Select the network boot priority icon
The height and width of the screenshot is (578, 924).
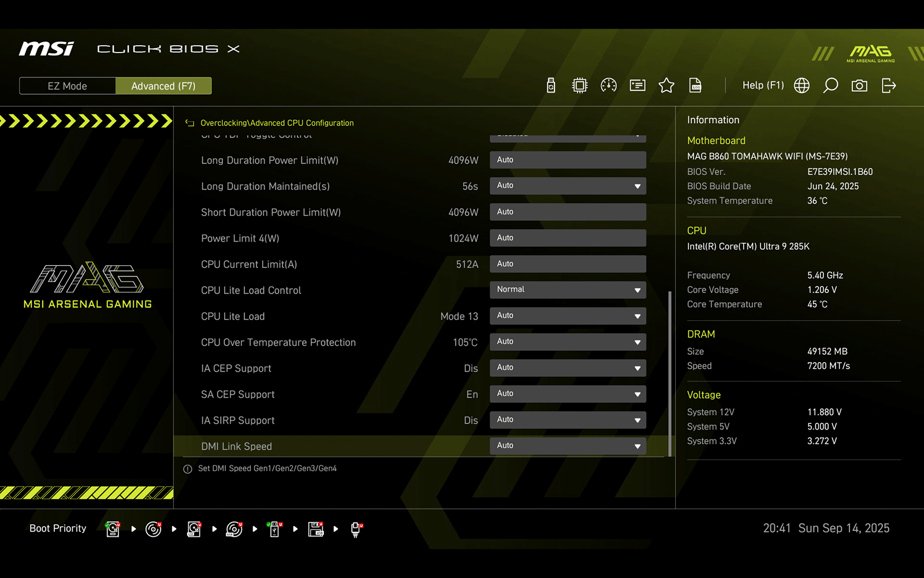coord(356,529)
